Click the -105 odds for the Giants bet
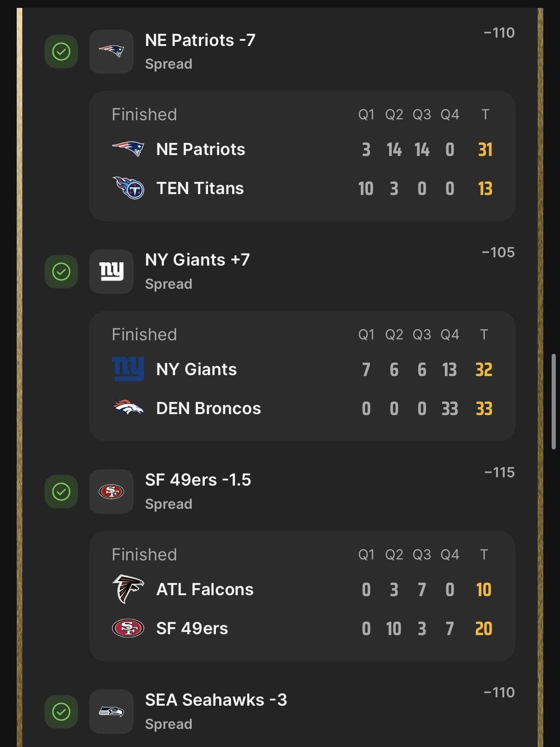The width and height of the screenshot is (560, 747). (x=498, y=253)
